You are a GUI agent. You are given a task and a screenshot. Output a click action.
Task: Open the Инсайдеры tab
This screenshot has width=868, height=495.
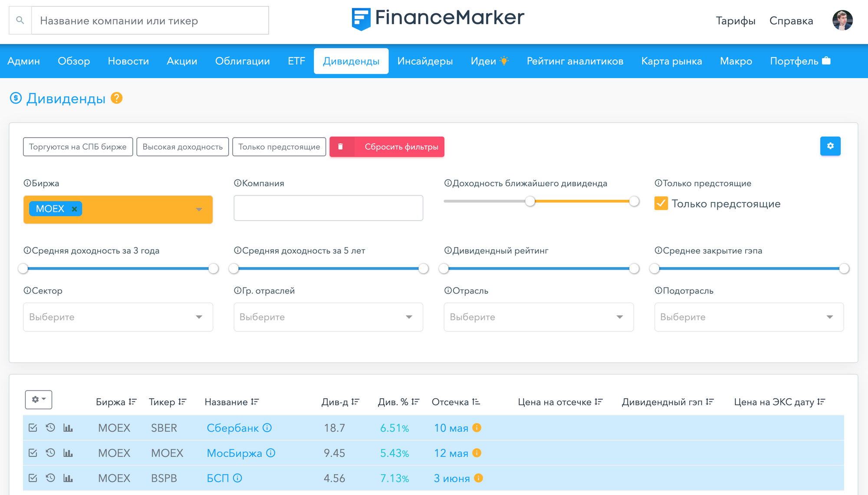[x=425, y=61]
